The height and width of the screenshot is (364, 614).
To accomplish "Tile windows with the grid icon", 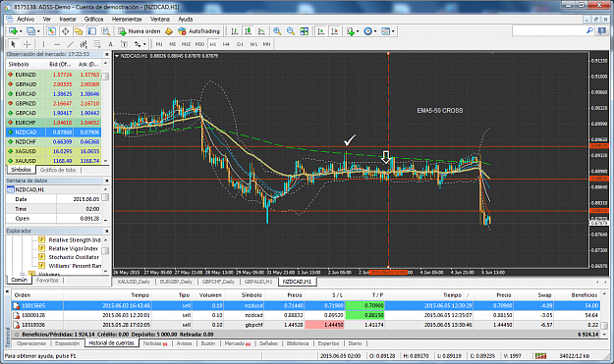I will pos(305,31).
